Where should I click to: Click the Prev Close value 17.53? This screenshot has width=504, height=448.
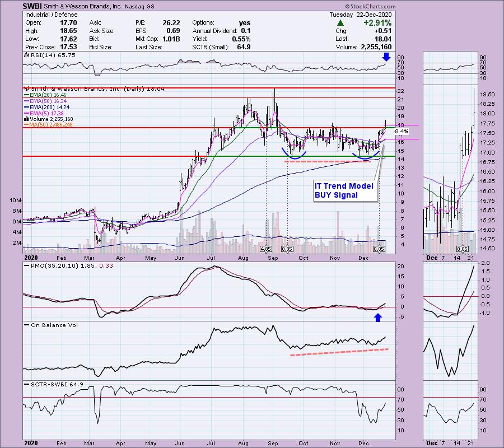tap(68, 47)
